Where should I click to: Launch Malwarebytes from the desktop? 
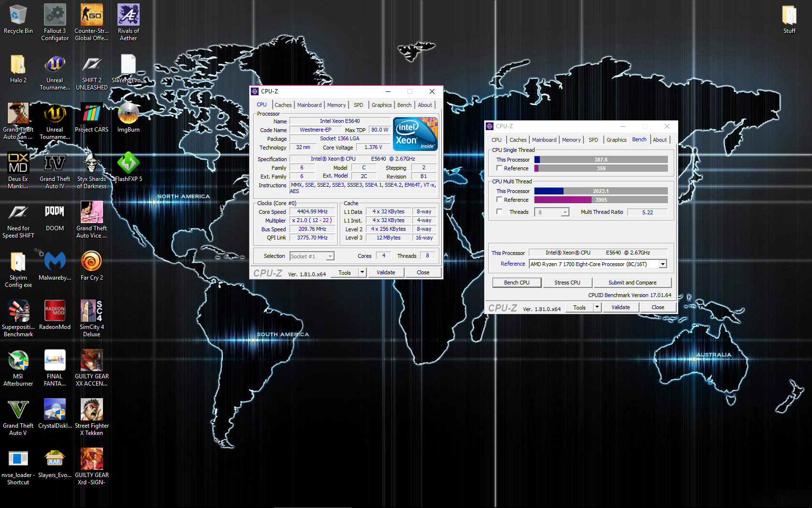click(55, 266)
